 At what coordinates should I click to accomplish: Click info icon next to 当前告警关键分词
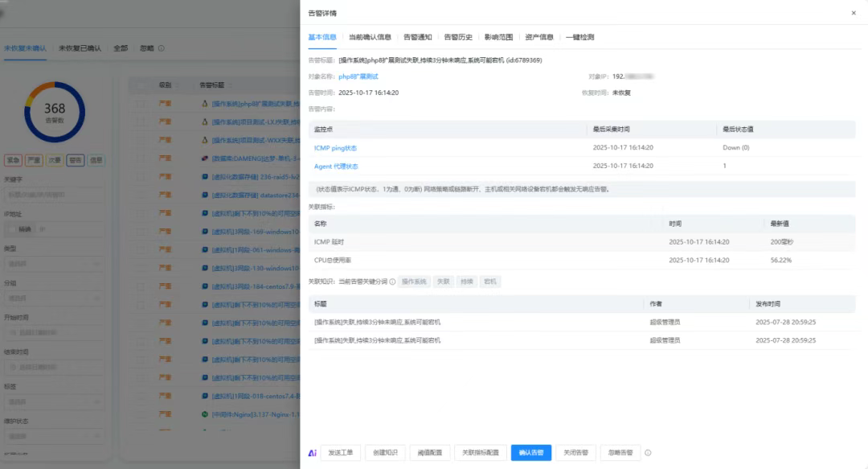click(392, 282)
